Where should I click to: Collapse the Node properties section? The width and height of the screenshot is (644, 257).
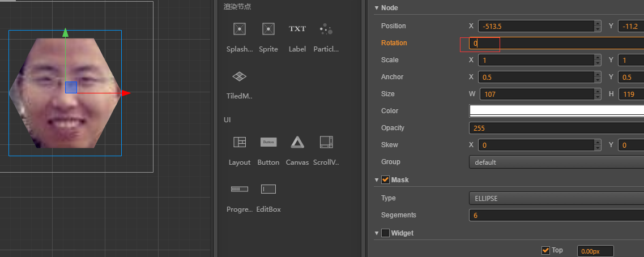(x=377, y=8)
